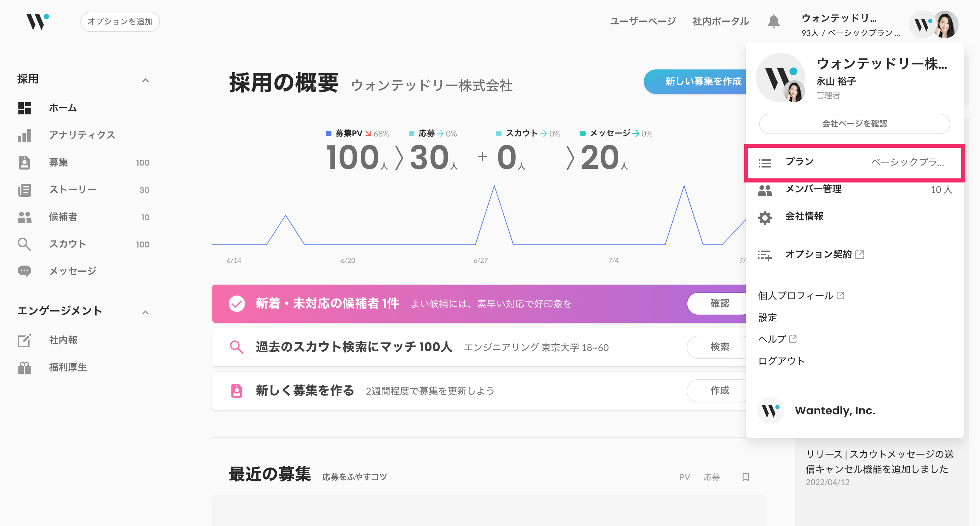The image size is (980, 526).
Task: Click the オプションを追加 button
Action: (x=120, y=22)
